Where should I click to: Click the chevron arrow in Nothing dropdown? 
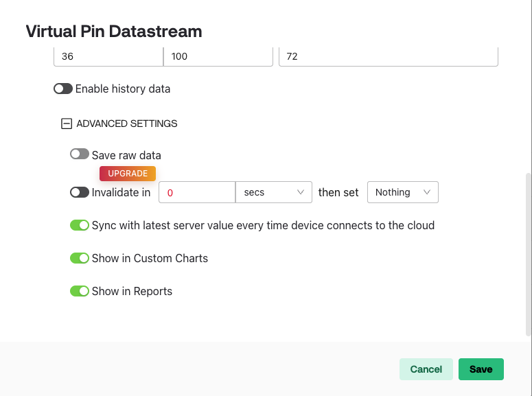click(x=426, y=193)
